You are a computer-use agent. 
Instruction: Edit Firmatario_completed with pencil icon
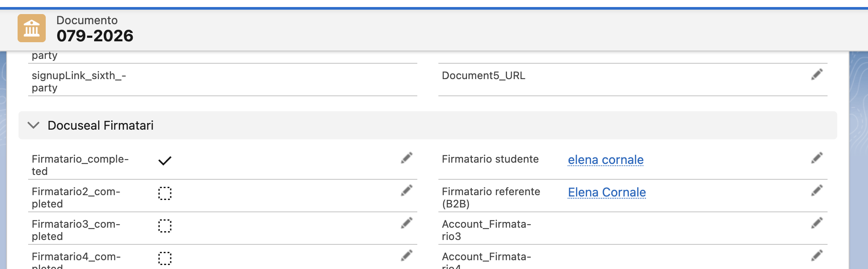[407, 158]
